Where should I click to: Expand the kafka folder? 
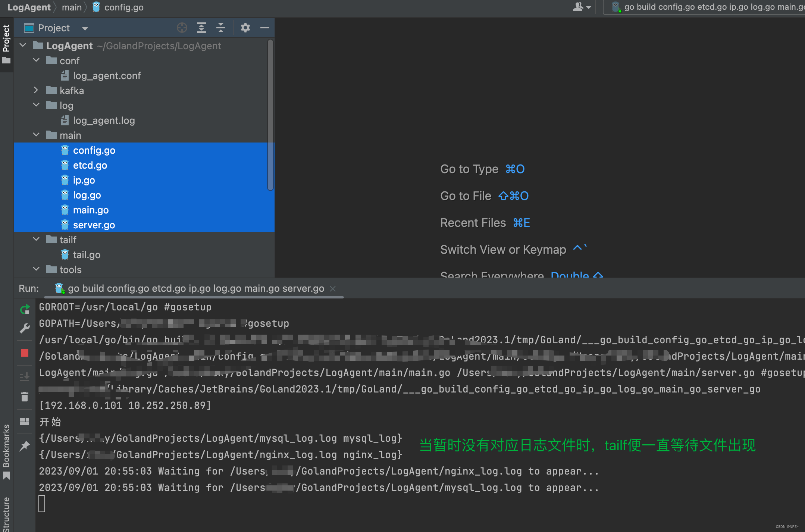pyautogui.click(x=36, y=90)
